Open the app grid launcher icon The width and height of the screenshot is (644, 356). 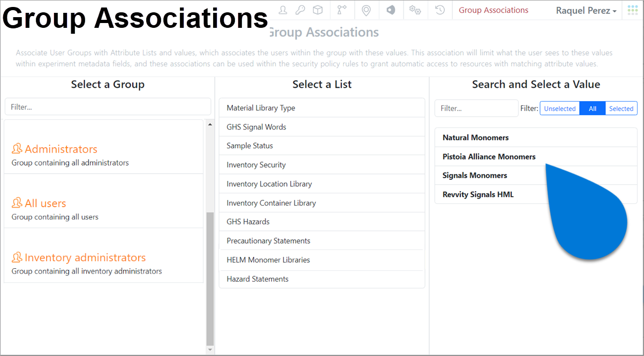click(x=633, y=10)
